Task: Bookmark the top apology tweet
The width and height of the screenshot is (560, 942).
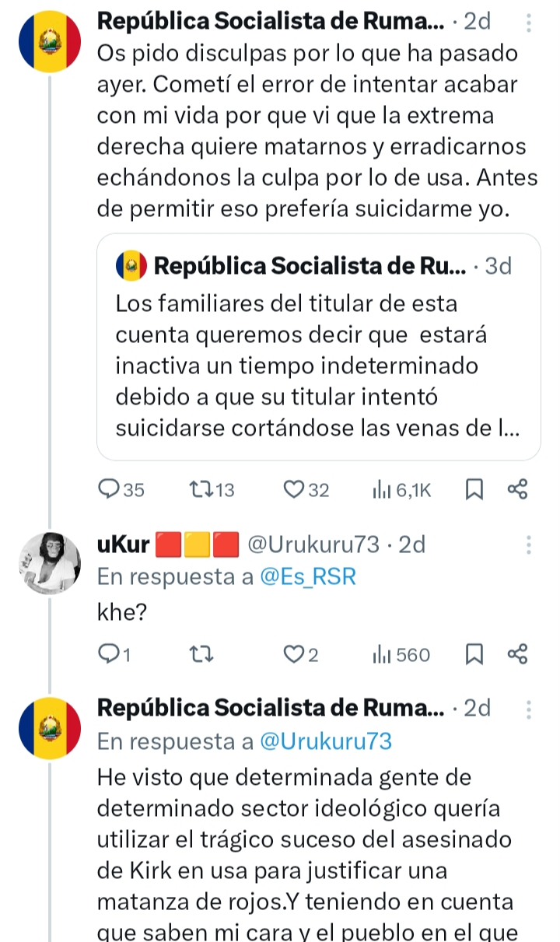Action: tap(474, 489)
